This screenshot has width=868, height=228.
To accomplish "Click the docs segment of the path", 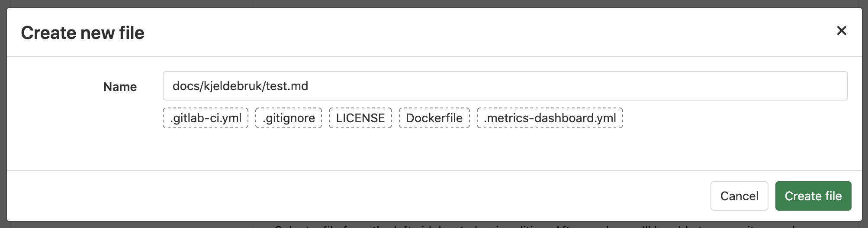I will (186, 86).
